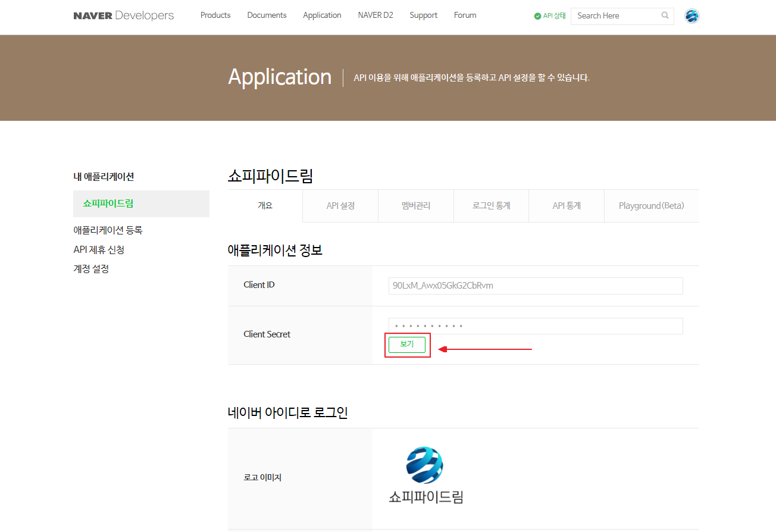This screenshot has width=776, height=532.
Task: Open the Support menu
Action: click(424, 15)
